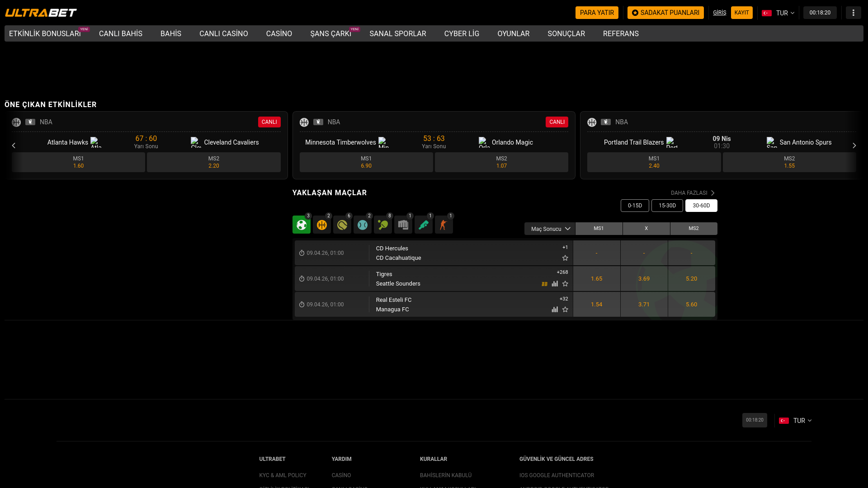Open KYC & AML POLICY footer link
Viewport: 868px width, 488px height.
click(x=283, y=475)
